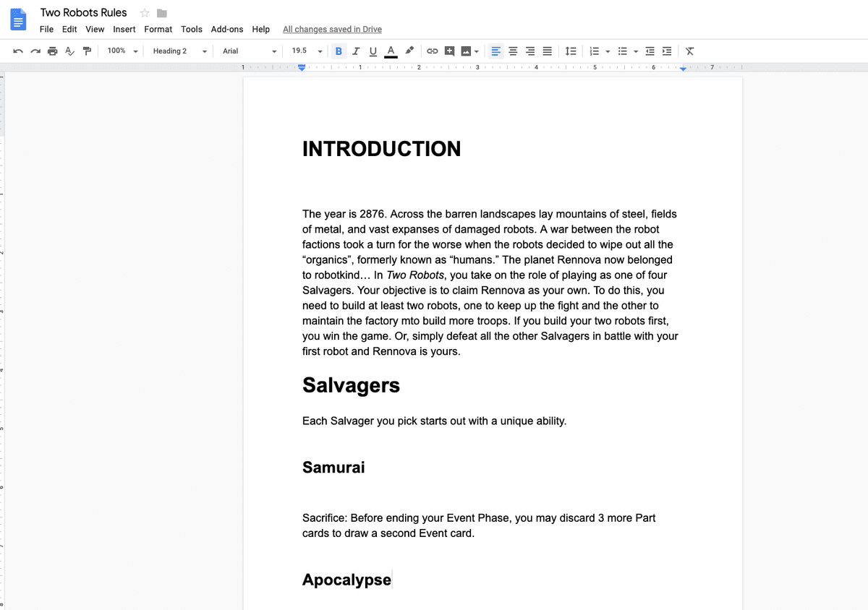Expand the insert image dropdown arrow
The height and width of the screenshot is (610, 868).
click(477, 51)
